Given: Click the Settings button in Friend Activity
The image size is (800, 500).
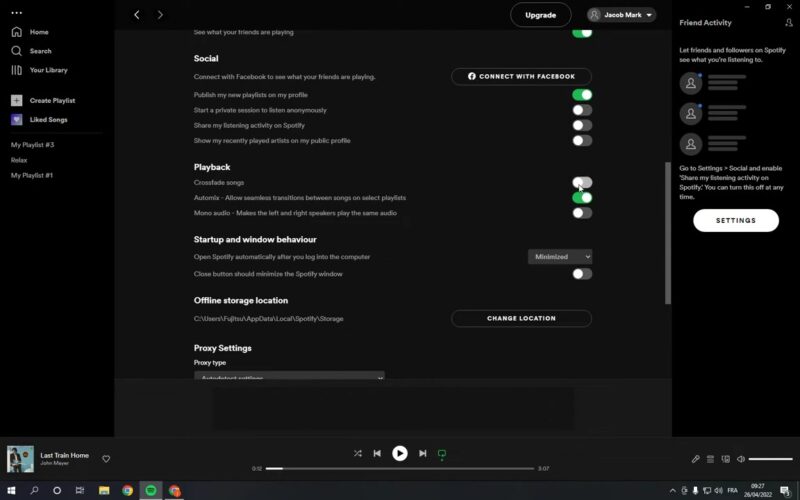Looking at the screenshot, I should (x=736, y=220).
